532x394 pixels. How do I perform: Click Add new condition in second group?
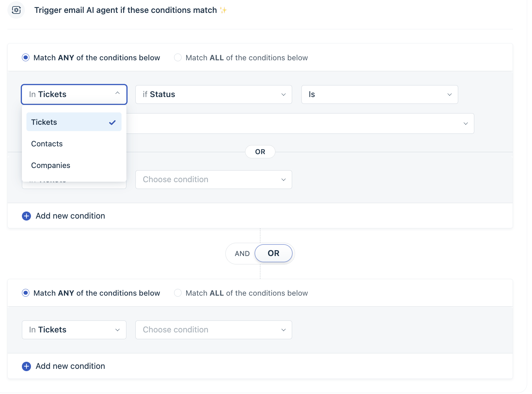70,366
